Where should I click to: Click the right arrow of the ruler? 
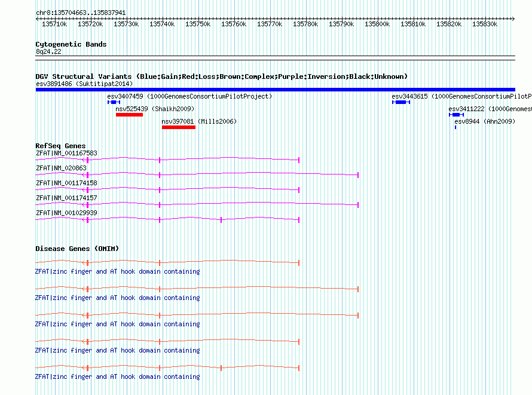513,19
